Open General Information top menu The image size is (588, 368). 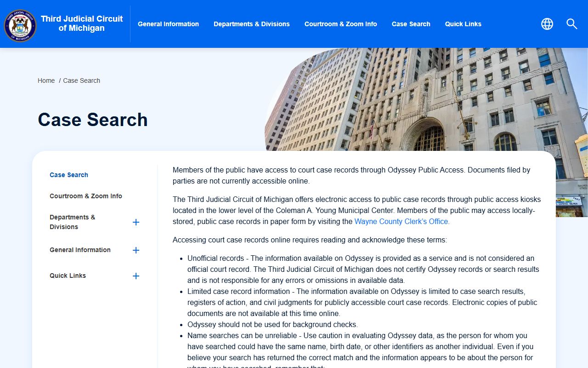point(168,24)
